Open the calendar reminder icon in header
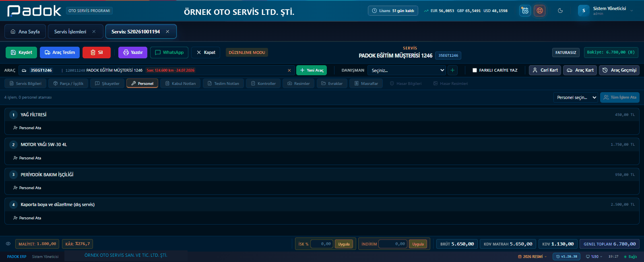 point(525,10)
